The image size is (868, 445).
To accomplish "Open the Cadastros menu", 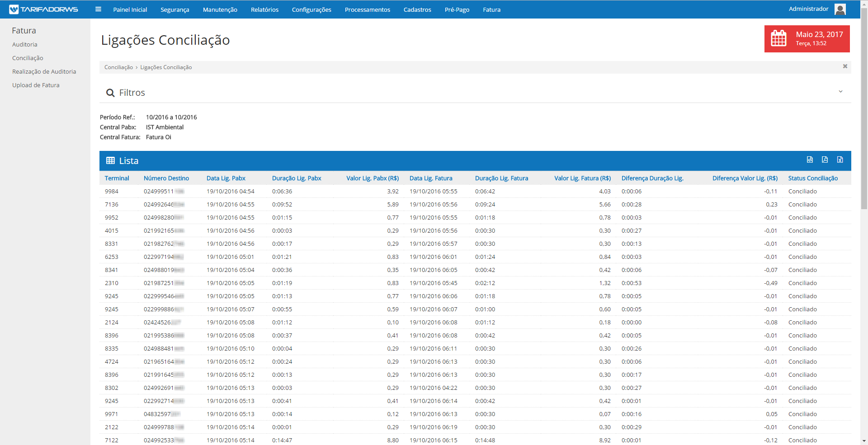I will click(417, 9).
